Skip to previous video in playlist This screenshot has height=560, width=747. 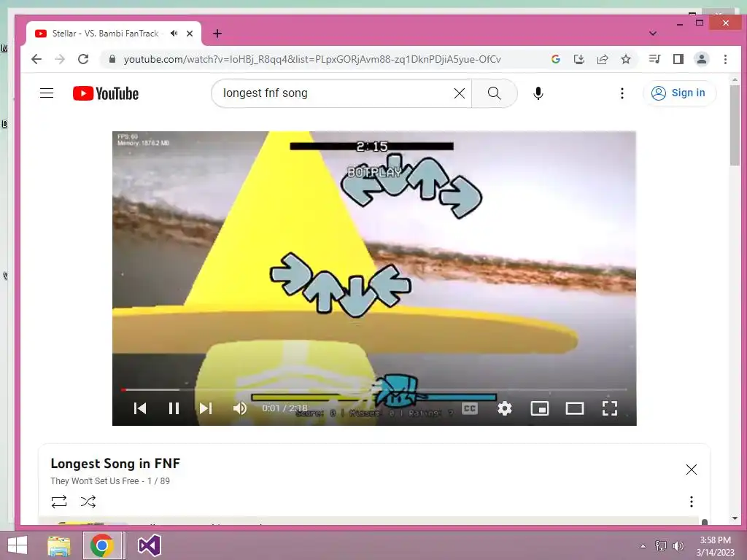[140, 408]
